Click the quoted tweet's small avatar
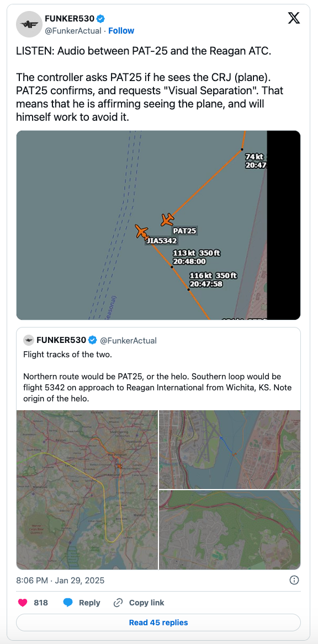Image resolution: width=318 pixels, height=644 pixels. pos(28,340)
